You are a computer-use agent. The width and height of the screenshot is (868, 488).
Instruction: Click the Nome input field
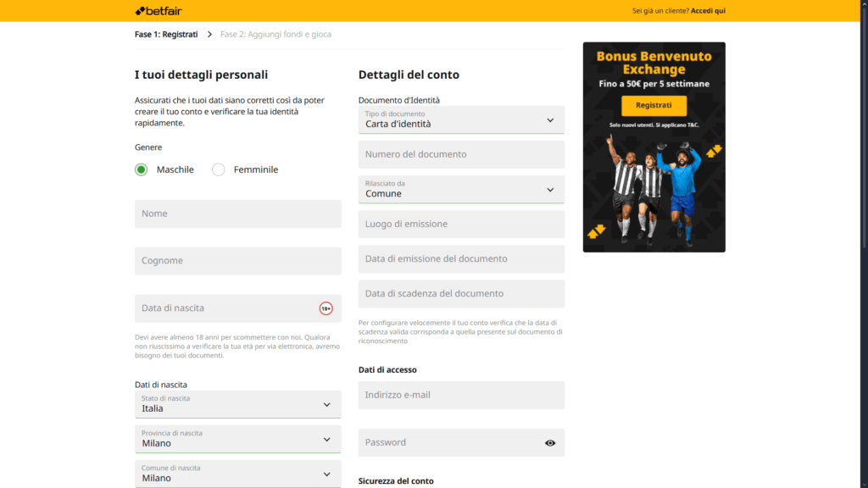click(237, 213)
